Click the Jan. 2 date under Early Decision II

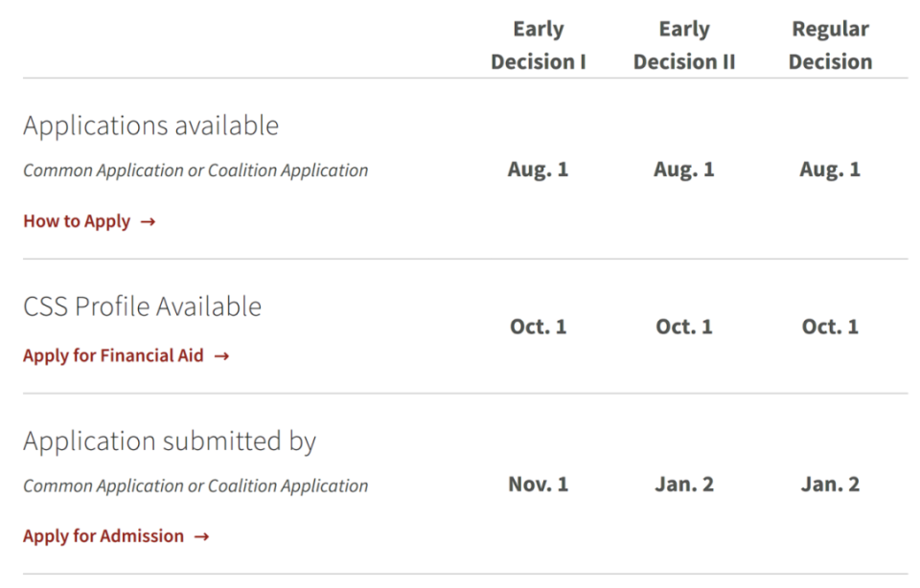pos(684,485)
